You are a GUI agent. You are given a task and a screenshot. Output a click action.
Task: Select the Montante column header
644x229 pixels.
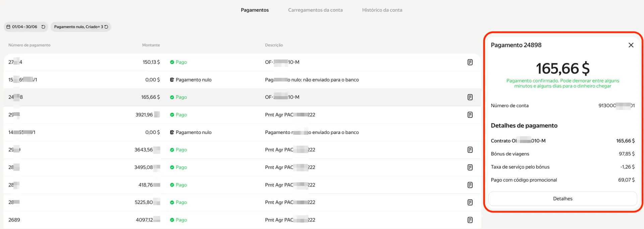coord(151,45)
